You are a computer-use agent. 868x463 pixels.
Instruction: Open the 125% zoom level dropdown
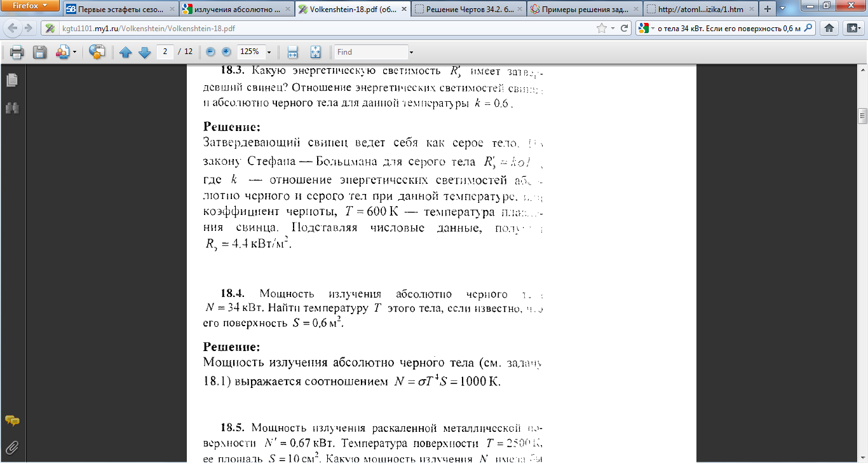(269, 52)
